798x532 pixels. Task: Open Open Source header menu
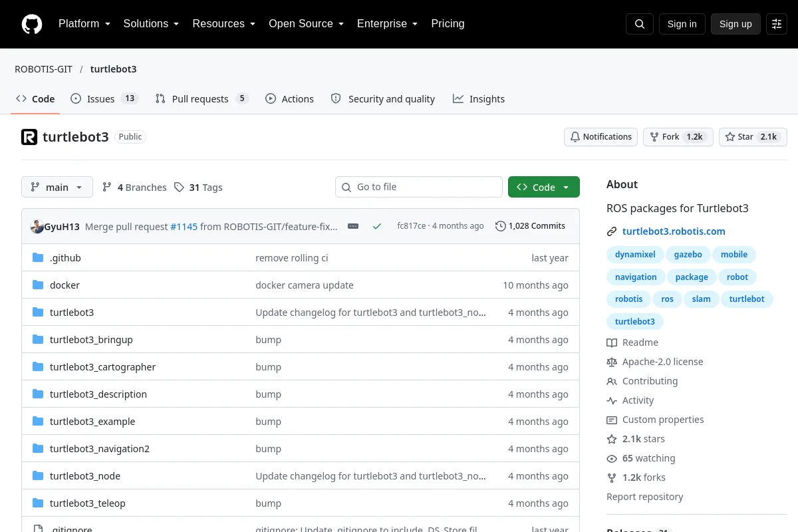tap(306, 24)
